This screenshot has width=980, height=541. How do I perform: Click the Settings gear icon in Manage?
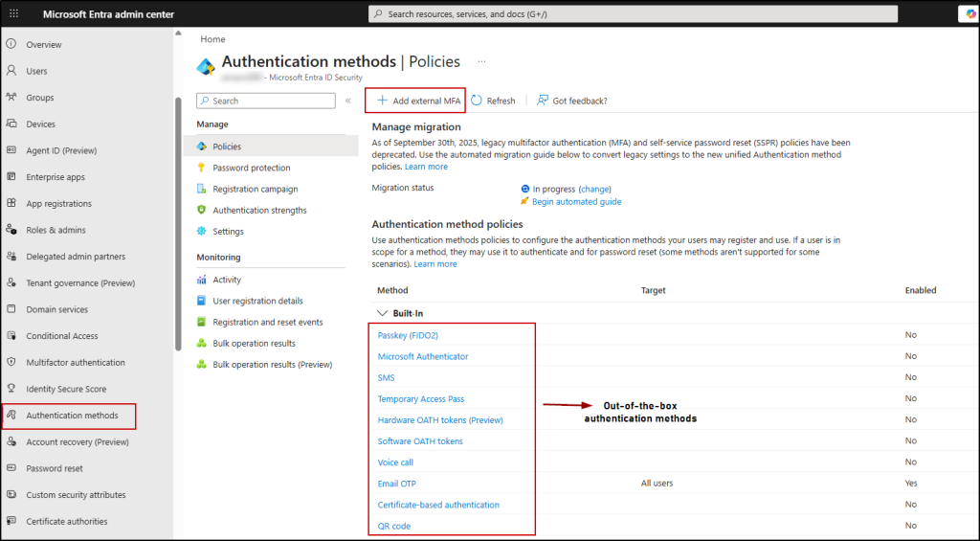coord(202,231)
